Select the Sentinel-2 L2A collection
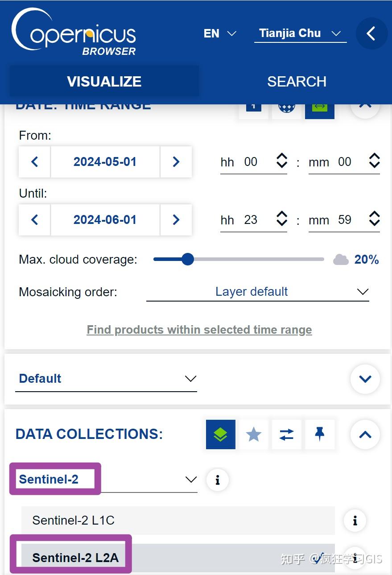392x575 pixels. (76, 558)
